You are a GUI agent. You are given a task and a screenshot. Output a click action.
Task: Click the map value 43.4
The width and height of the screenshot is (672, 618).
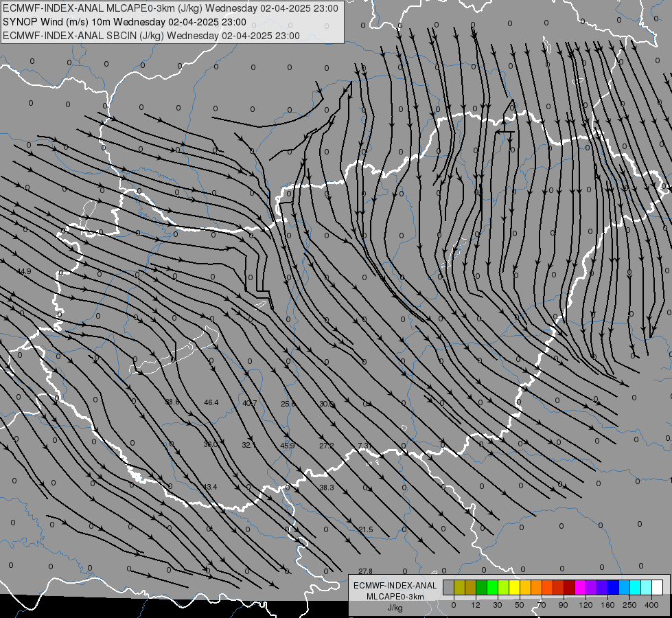210,487
